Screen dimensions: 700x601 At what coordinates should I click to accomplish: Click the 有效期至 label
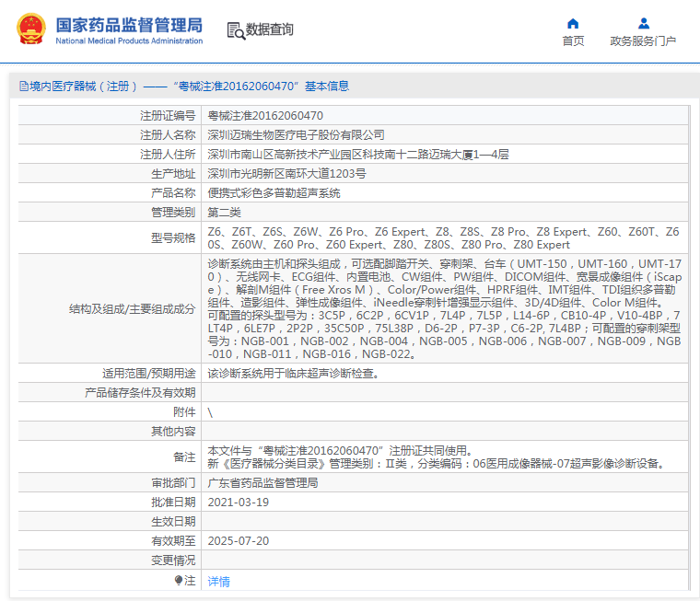[173, 541]
